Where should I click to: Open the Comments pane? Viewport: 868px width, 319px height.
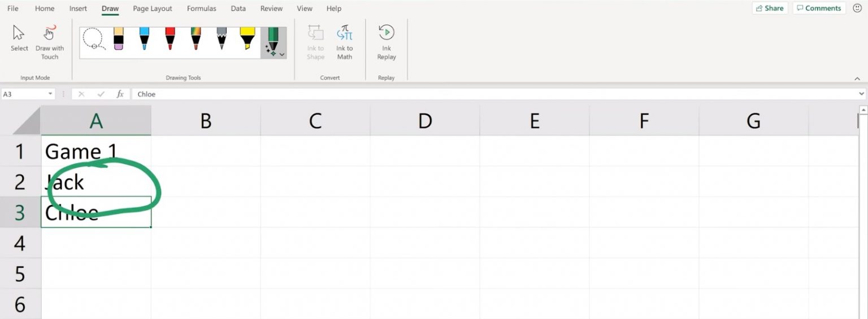[819, 8]
